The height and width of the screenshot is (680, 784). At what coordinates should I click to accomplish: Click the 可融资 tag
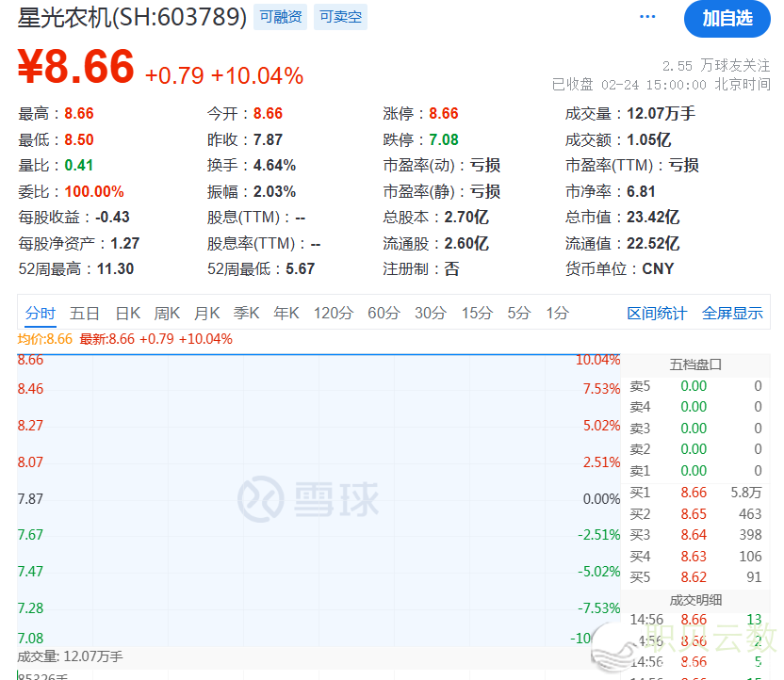281,17
